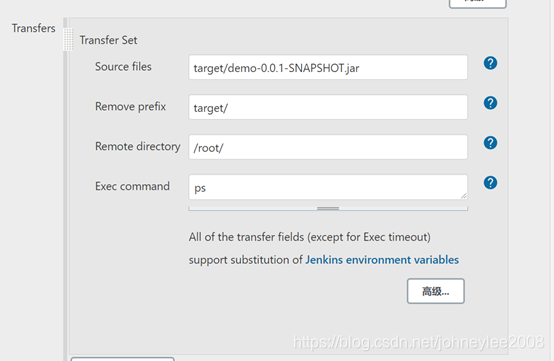Click the partially visible bottom-left button

(x=122, y=359)
